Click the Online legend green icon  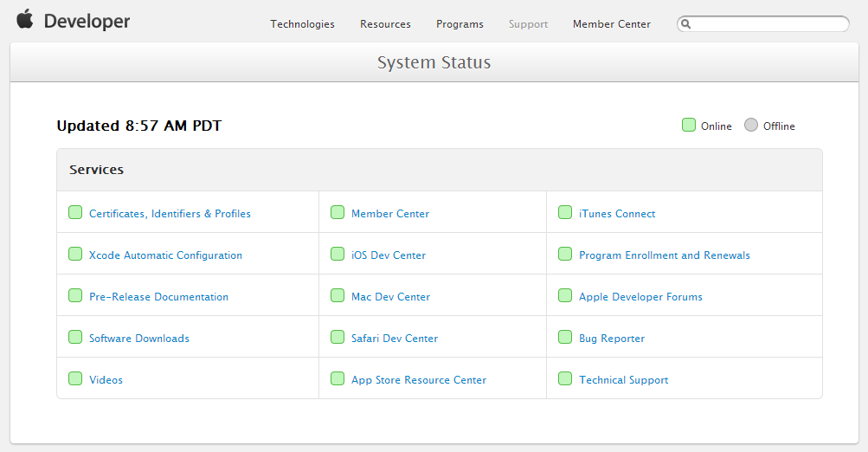pyautogui.click(x=689, y=125)
